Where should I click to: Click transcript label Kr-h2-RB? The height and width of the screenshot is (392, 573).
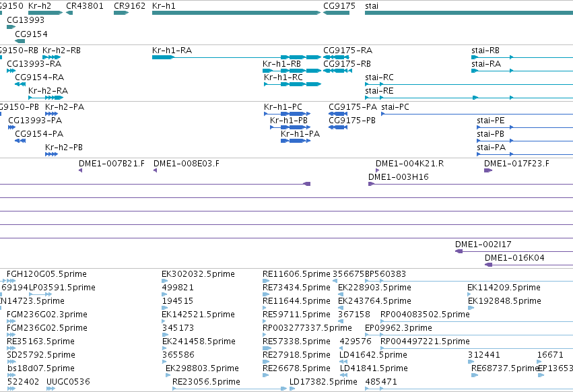point(61,50)
